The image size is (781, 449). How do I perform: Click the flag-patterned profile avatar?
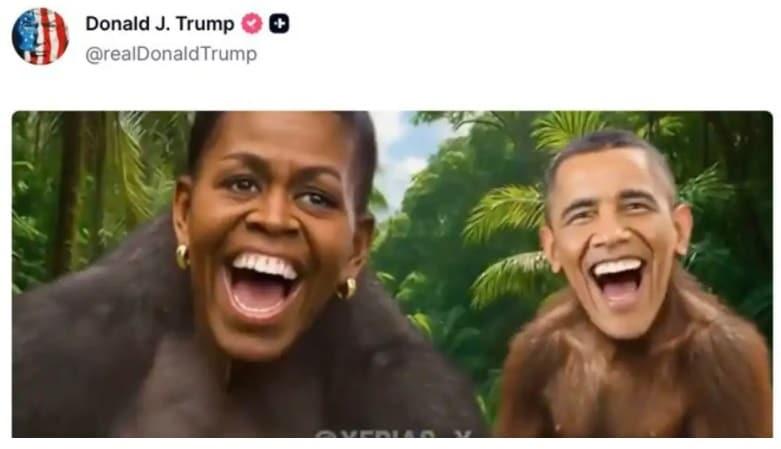point(40,36)
